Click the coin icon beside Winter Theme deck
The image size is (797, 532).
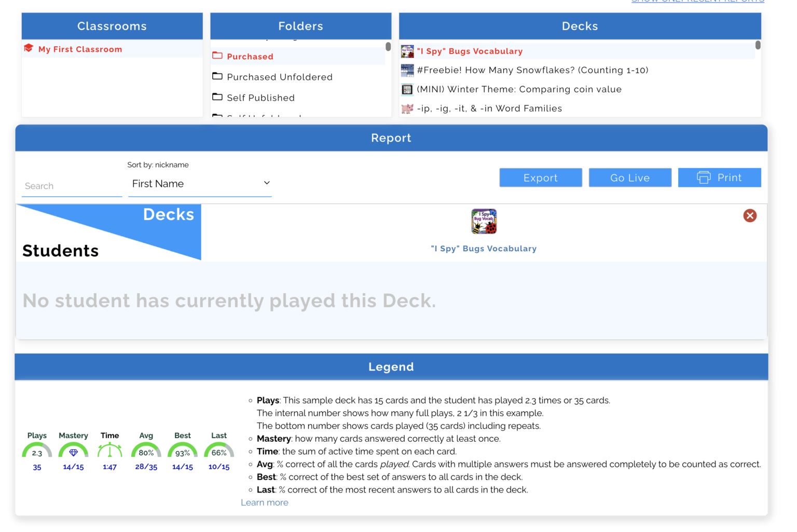coord(407,89)
